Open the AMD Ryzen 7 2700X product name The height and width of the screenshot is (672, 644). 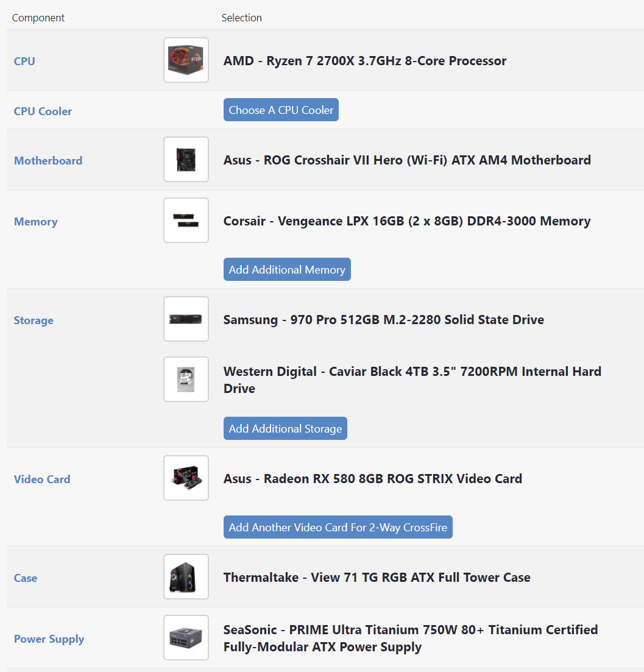click(x=365, y=61)
